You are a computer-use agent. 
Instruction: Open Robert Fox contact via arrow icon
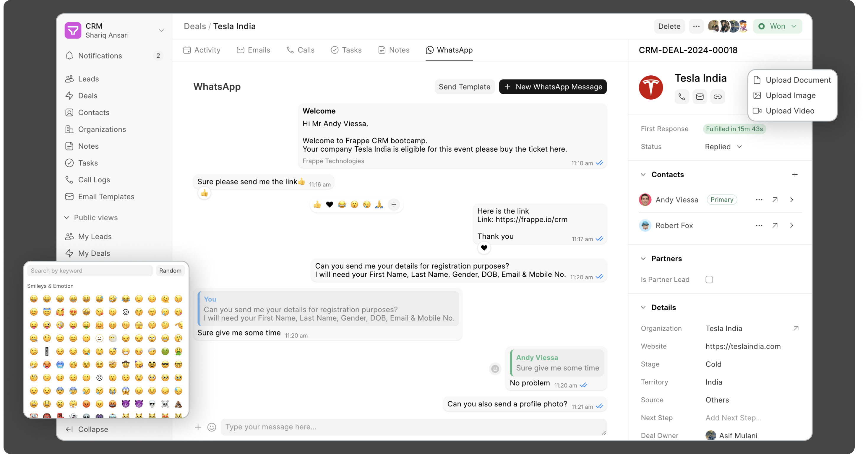click(775, 226)
